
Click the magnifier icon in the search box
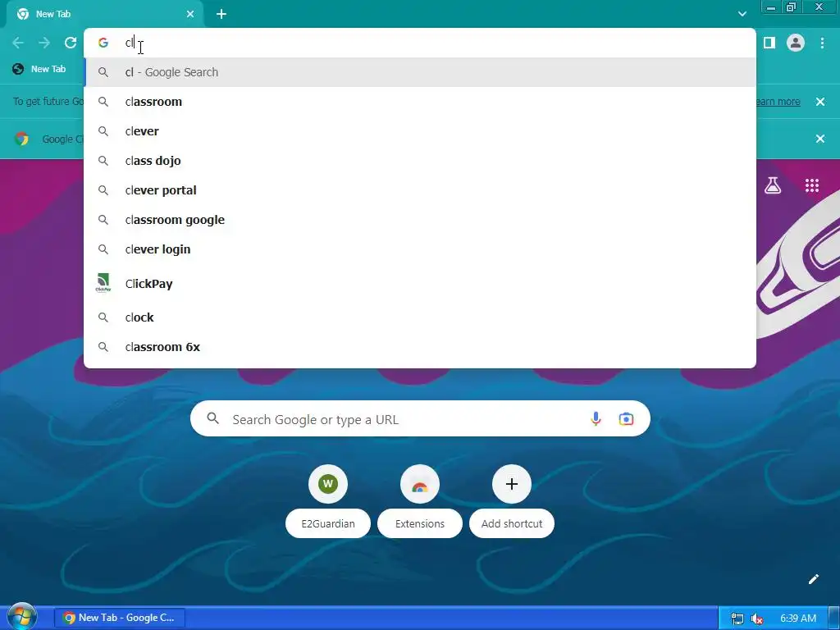[x=212, y=418]
